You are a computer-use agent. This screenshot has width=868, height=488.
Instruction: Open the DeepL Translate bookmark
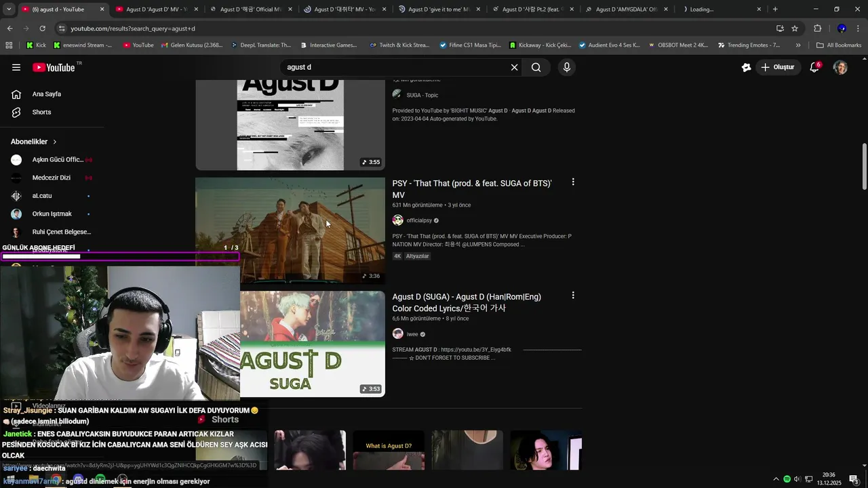[x=260, y=45]
